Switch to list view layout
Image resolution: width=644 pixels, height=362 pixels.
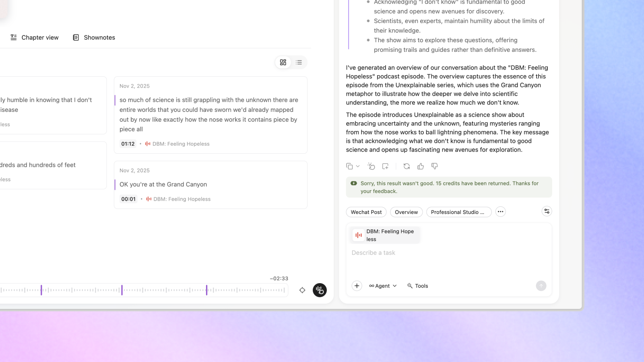click(299, 62)
